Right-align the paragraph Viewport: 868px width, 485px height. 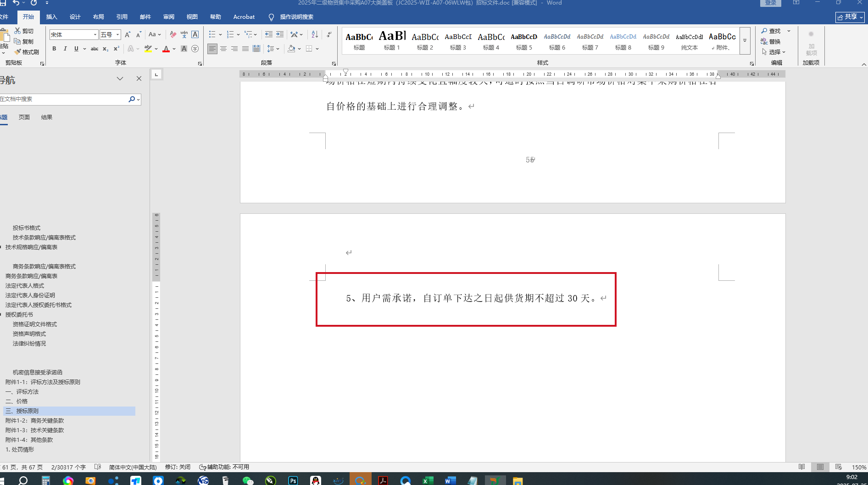(234, 49)
